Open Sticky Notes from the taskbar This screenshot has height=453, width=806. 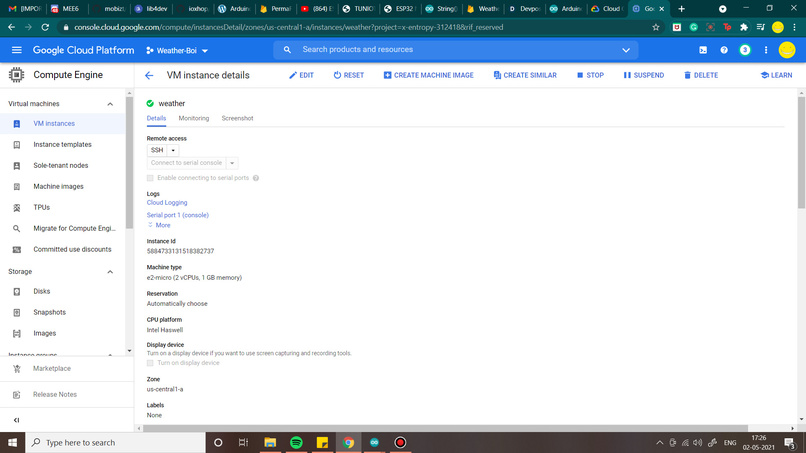point(322,442)
